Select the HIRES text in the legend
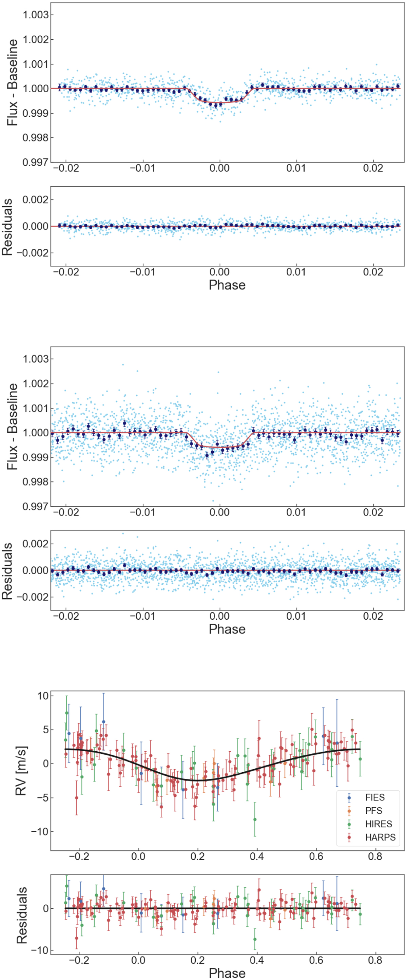 click(379, 824)
